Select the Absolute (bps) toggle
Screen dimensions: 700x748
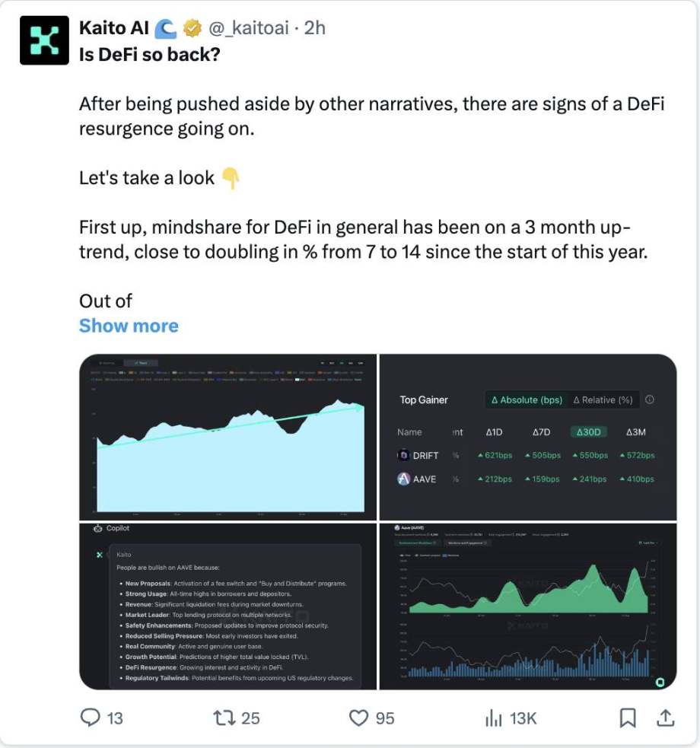tap(527, 399)
